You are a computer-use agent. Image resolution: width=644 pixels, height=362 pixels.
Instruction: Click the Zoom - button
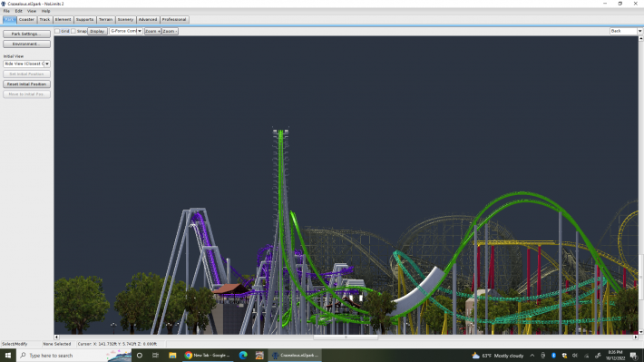170,31
